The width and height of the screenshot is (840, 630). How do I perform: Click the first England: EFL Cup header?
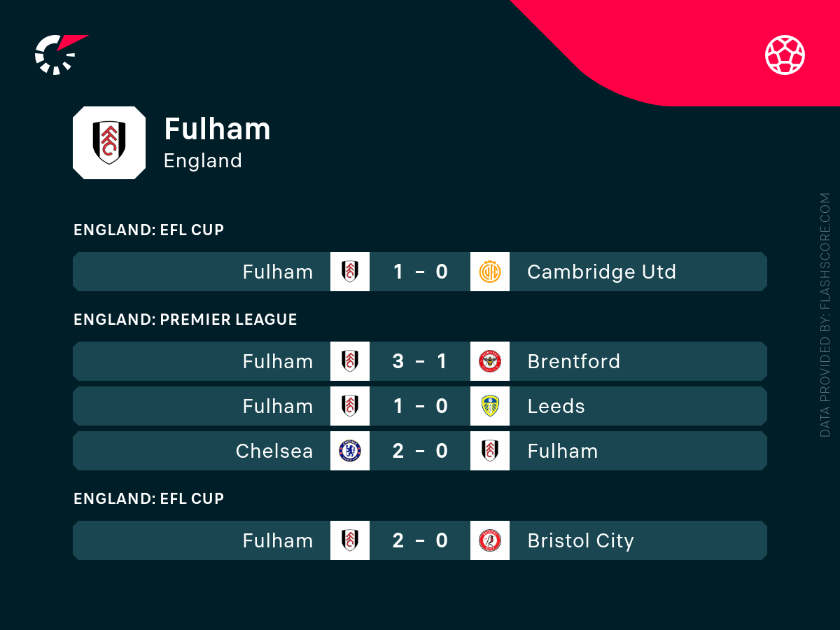tap(148, 230)
